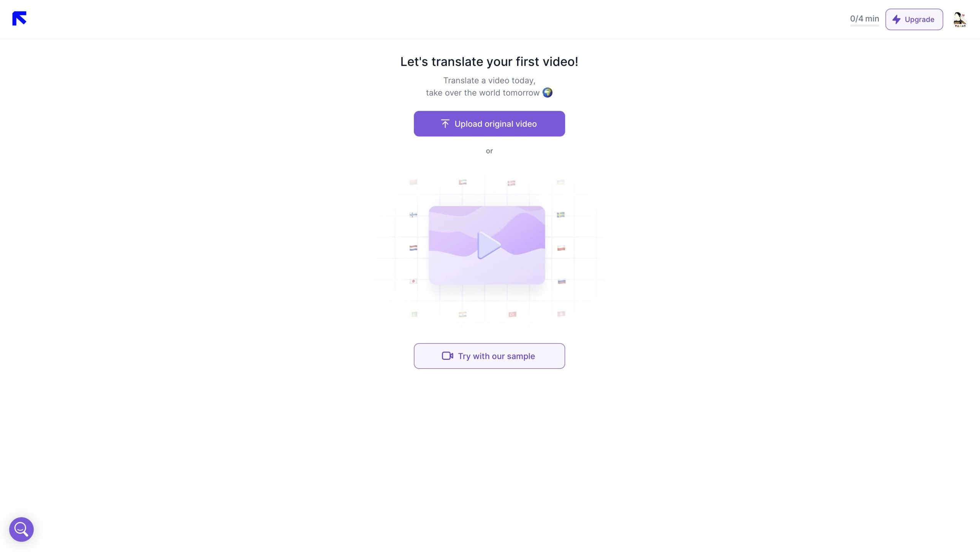Click the Netherlands flag icon

pos(413,248)
